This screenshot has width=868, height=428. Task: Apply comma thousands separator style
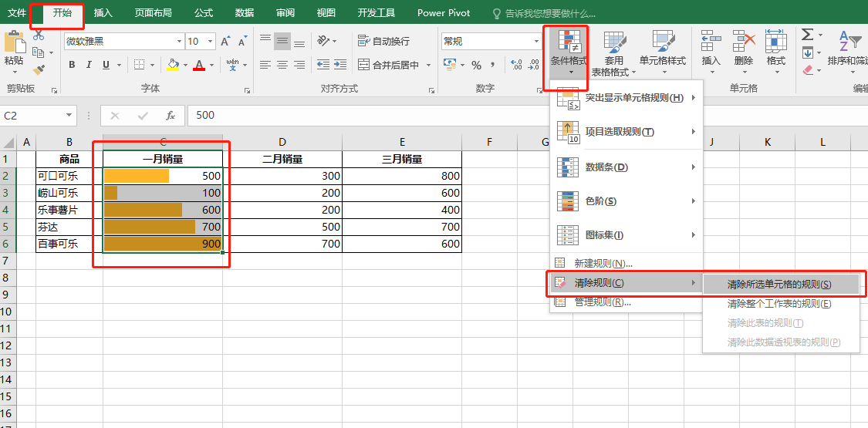491,66
